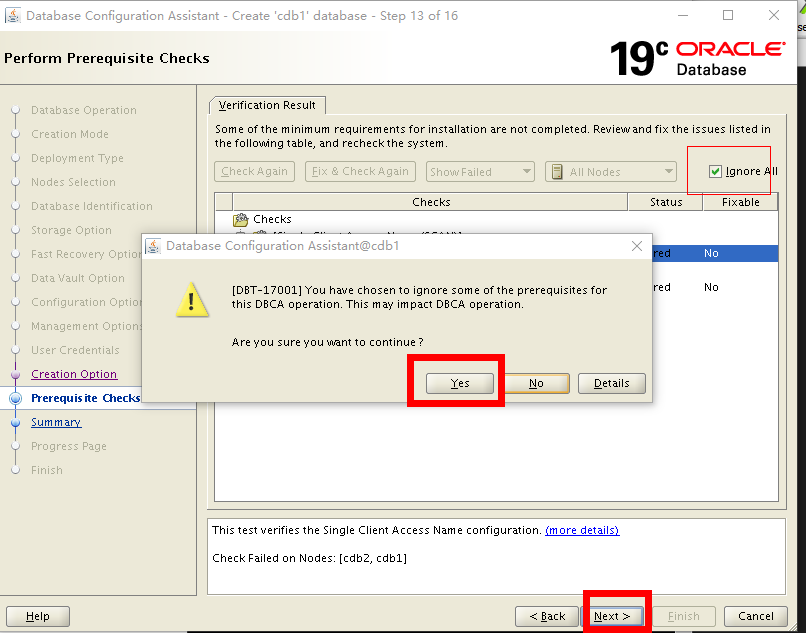Open the All Nodes dropdown

(x=611, y=172)
